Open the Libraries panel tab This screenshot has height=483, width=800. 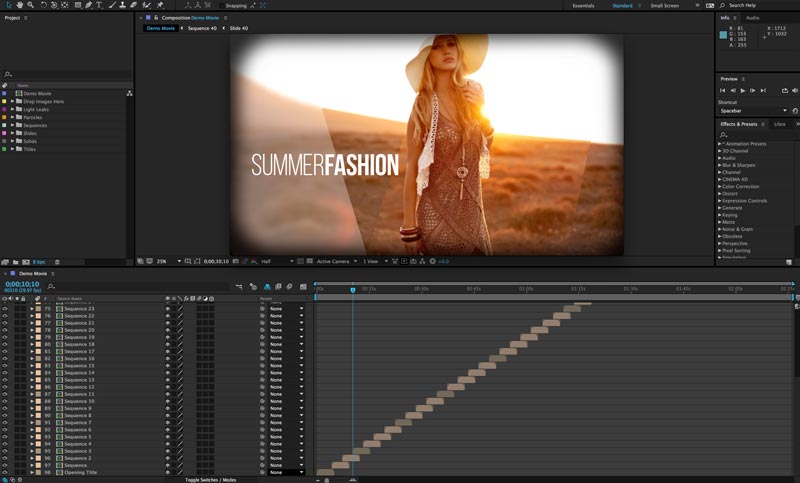779,124
